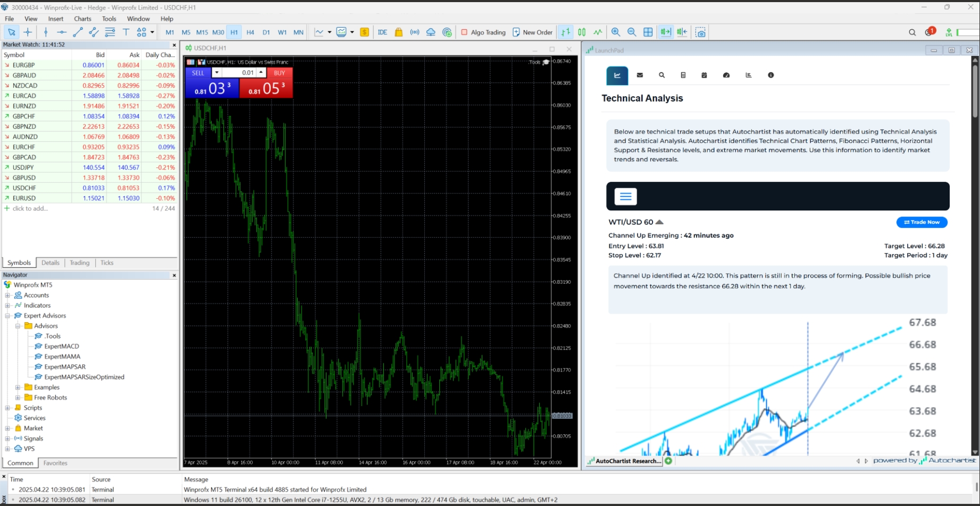The height and width of the screenshot is (506, 980).
Task: Click the BUY button on USDCHF chart
Action: [x=280, y=73]
